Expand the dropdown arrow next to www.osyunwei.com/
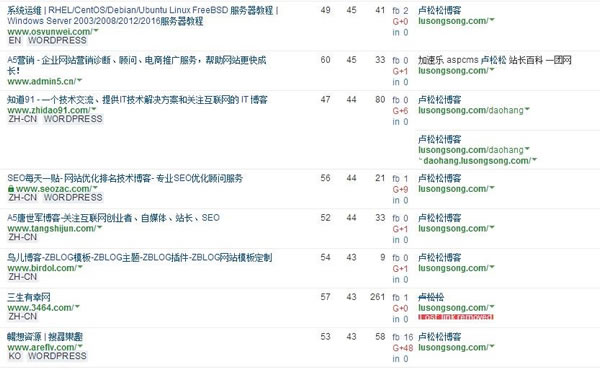 [x=96, y=31]
